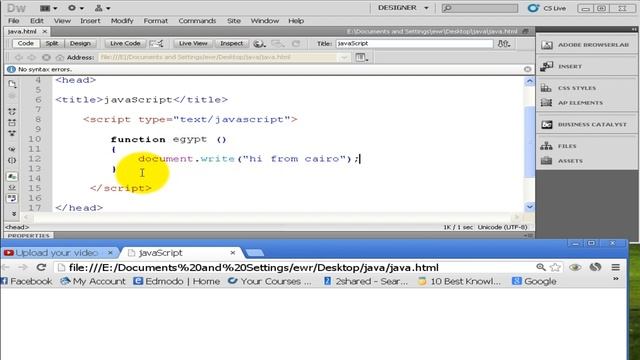Switch to Design view
Viewport: 640px width, 360px height.
pos(80,43)
